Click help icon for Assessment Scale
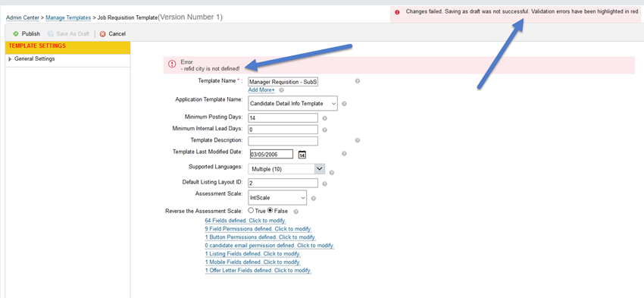The height and width of the screenshot is (298, 644). tap(314, 198)
